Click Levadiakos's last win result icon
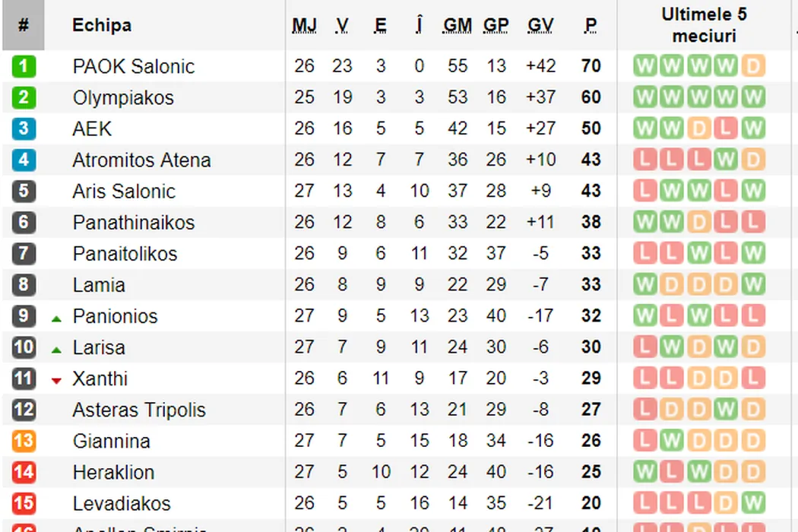This screenshot has width=798, height=532. point(752,503)
